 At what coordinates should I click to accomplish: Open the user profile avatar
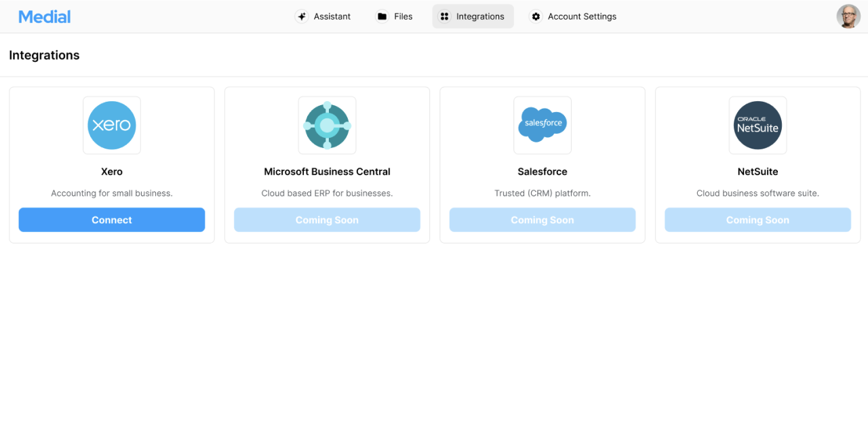(848, 16)
